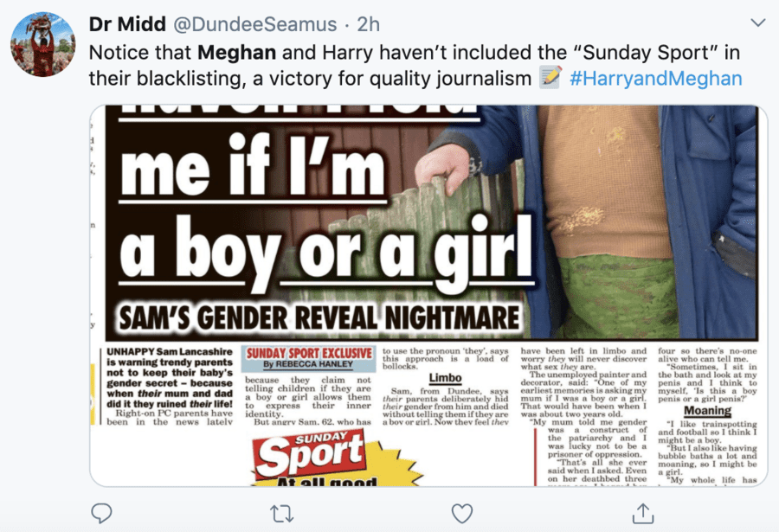779x532 pixels.
Task: Like the tweet with the heart icon
Action: pos(462,513)
